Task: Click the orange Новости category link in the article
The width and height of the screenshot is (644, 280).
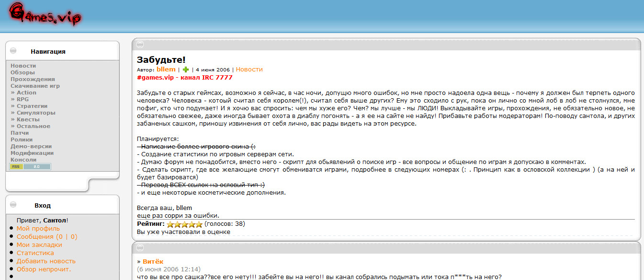Action: click(x=249, y=70)
